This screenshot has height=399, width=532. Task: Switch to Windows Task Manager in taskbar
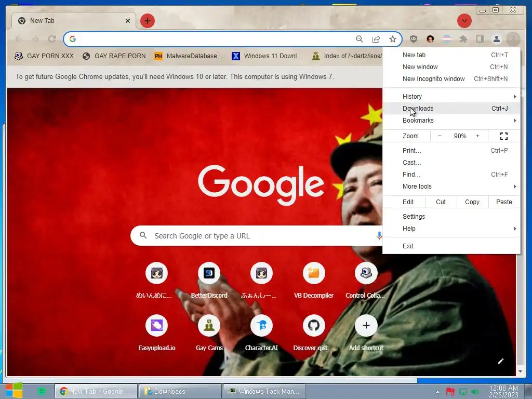click(264, 392)
